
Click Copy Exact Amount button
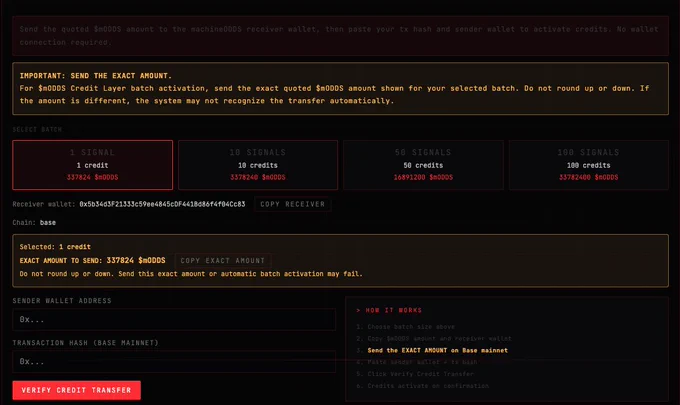pos(222,261)
